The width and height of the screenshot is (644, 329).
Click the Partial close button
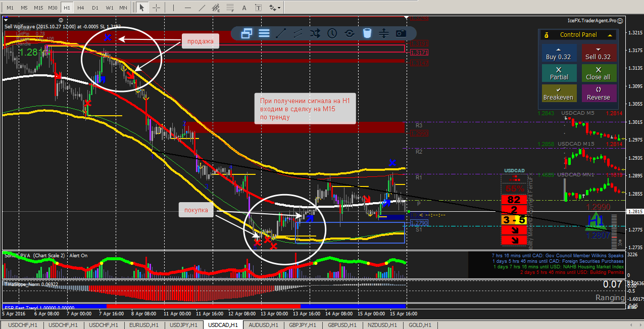tap(558, 73)
